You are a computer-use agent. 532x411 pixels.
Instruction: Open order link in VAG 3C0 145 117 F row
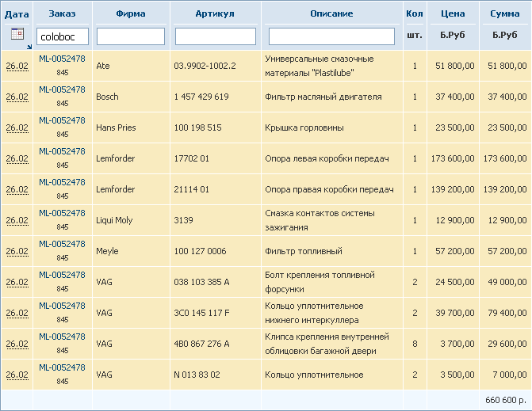click(x=62, y=306)
